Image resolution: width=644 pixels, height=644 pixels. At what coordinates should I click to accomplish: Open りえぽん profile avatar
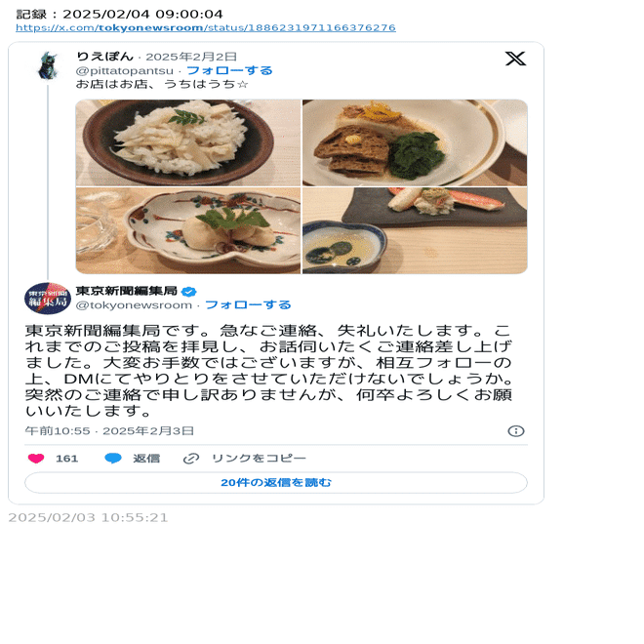pos(48,65)
